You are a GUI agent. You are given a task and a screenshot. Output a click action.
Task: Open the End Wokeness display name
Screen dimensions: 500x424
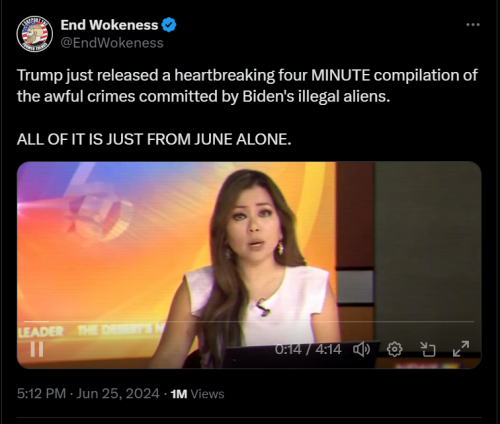[109, 25]
